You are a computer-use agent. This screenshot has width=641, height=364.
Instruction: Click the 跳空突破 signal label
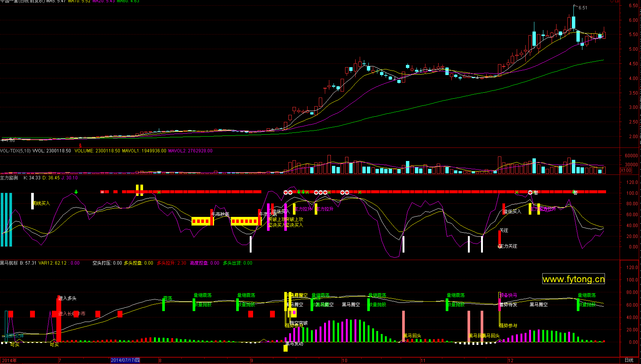click(x=299, y=323)
